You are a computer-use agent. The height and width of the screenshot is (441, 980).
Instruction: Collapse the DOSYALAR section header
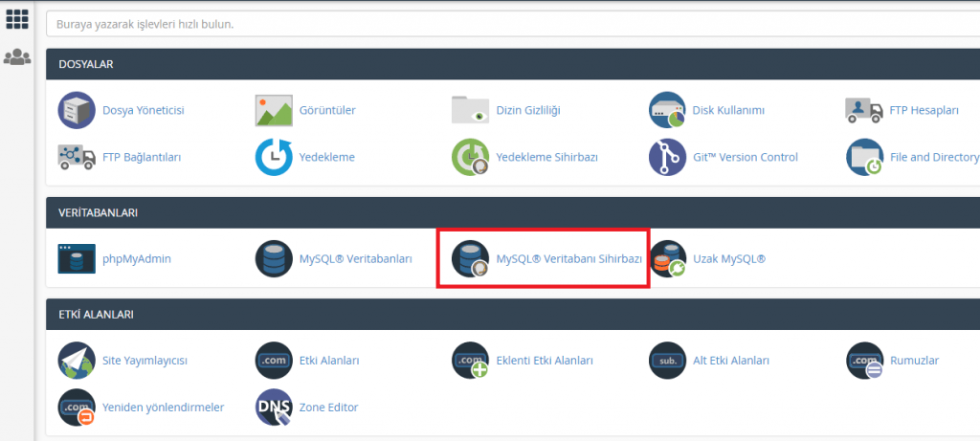(512, 64)
